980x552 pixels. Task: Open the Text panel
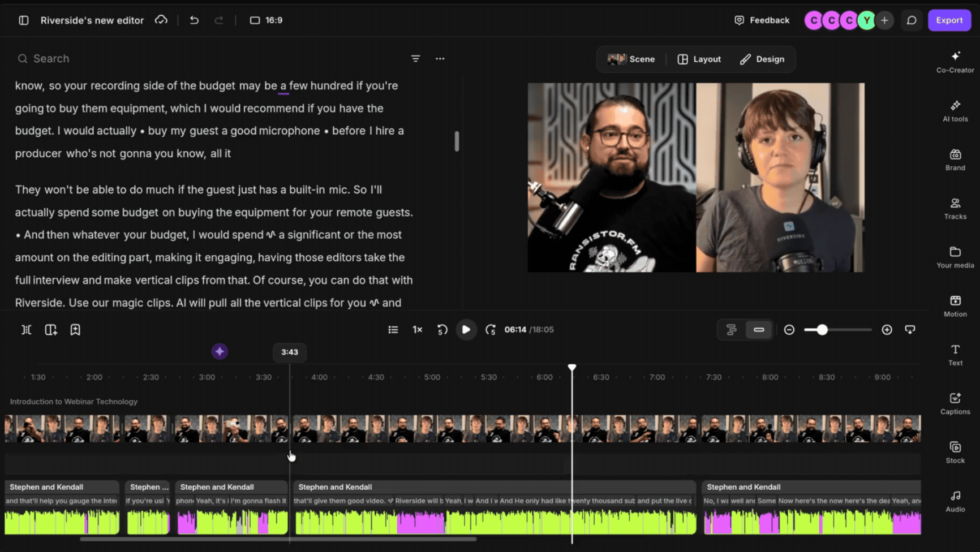[955, 355]
